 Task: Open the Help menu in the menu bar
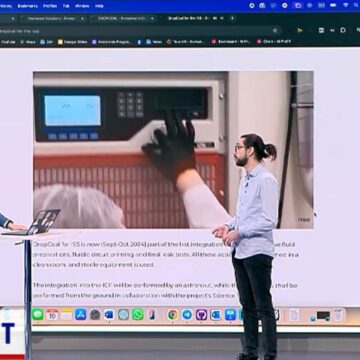tap(99, 6)
